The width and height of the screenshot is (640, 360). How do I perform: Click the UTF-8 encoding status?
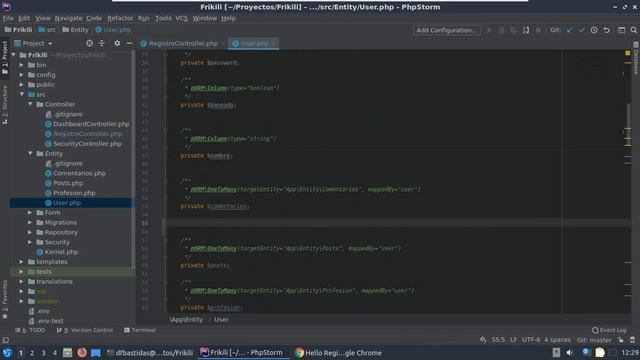click(531, 340)
